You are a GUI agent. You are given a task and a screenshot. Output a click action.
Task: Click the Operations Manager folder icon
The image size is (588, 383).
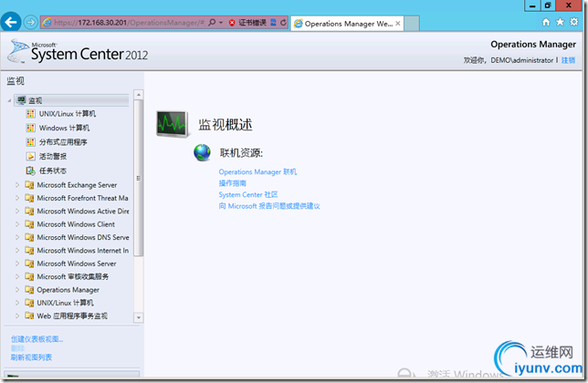(x=29, y=289)
